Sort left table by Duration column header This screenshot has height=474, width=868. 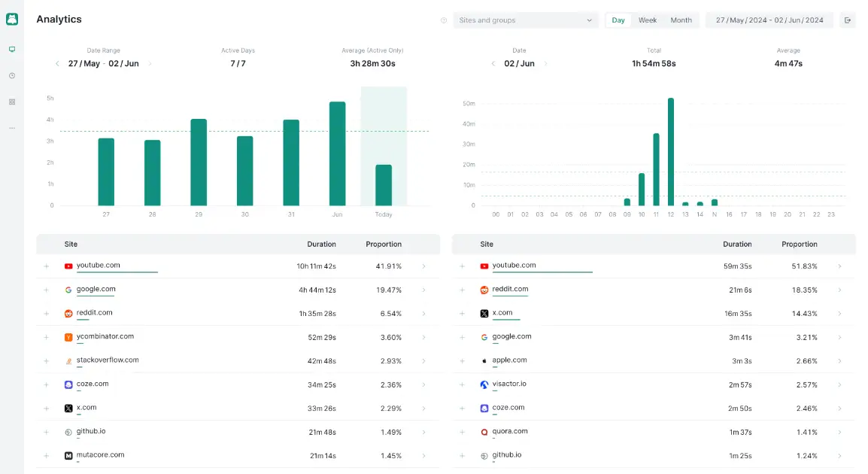[321, 245]
